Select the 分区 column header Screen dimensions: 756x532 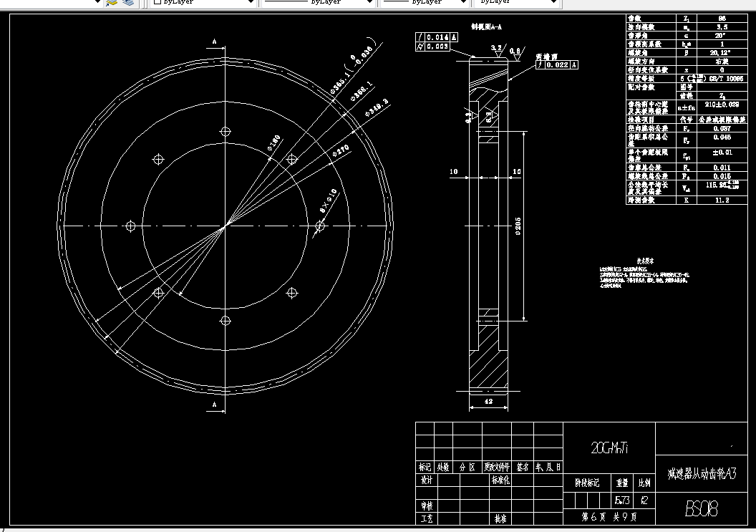467,467
